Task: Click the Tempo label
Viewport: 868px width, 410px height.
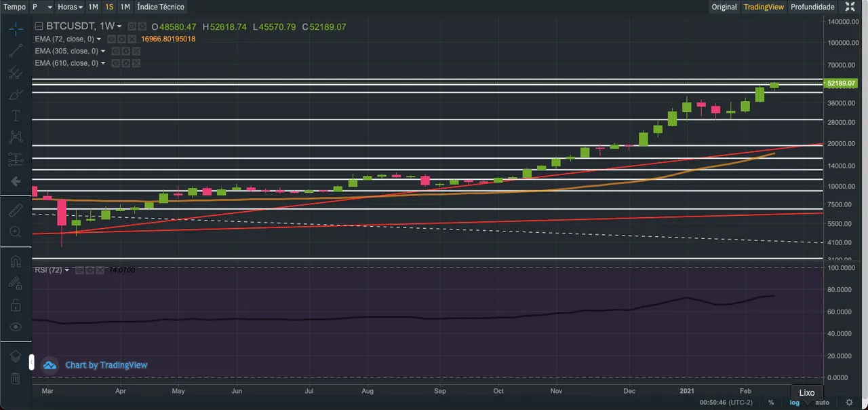Action: 14,7
